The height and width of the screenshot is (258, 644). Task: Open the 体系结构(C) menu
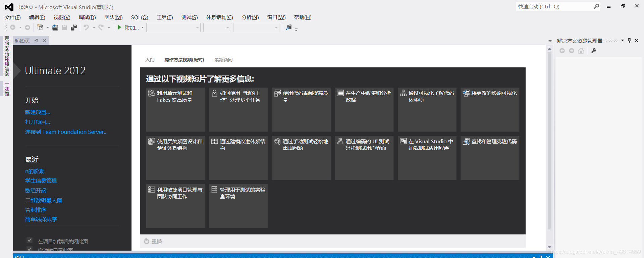tap(219, 17)
